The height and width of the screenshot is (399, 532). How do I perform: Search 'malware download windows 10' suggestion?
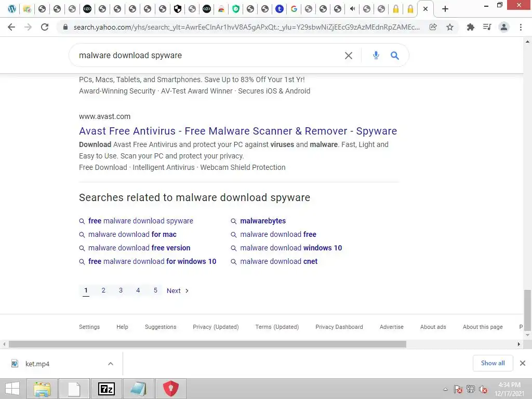291,248
